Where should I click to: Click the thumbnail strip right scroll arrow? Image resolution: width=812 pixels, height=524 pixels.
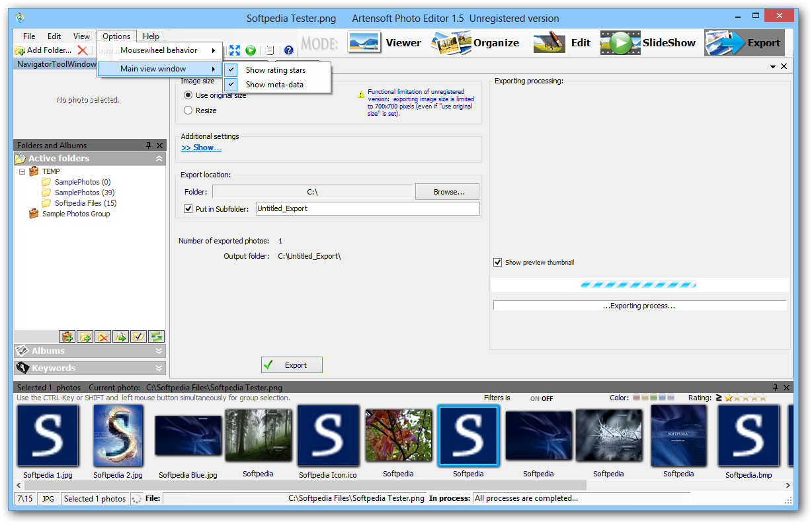787,486
